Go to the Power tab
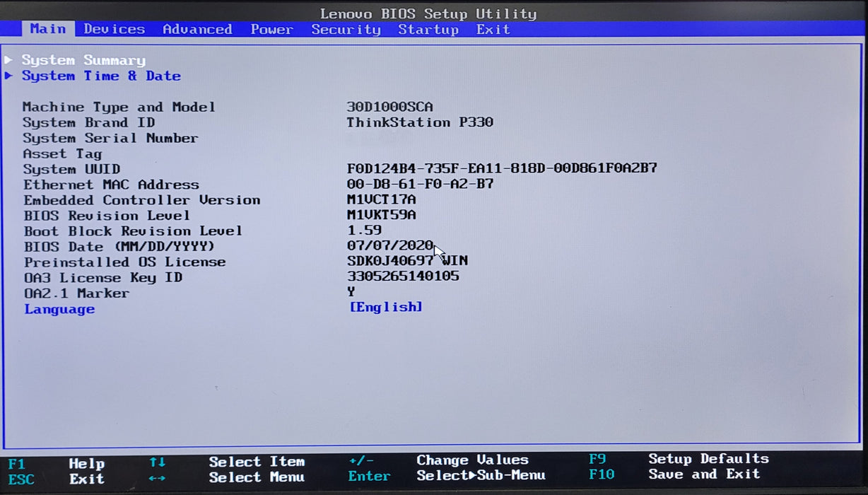 (x=271, y=29)
